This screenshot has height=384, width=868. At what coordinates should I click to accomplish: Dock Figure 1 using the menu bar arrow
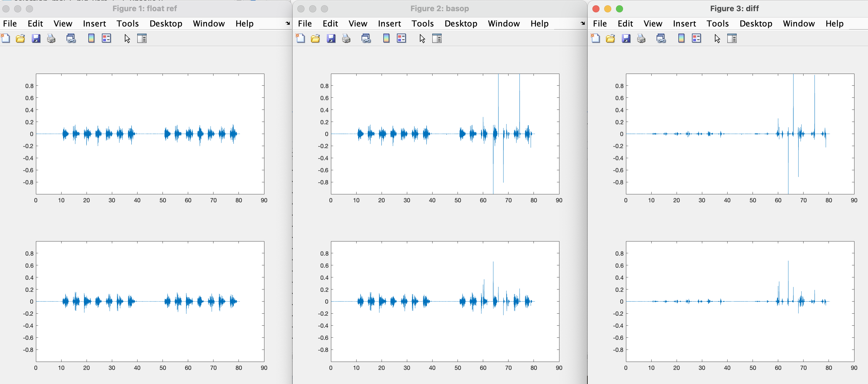287,23
